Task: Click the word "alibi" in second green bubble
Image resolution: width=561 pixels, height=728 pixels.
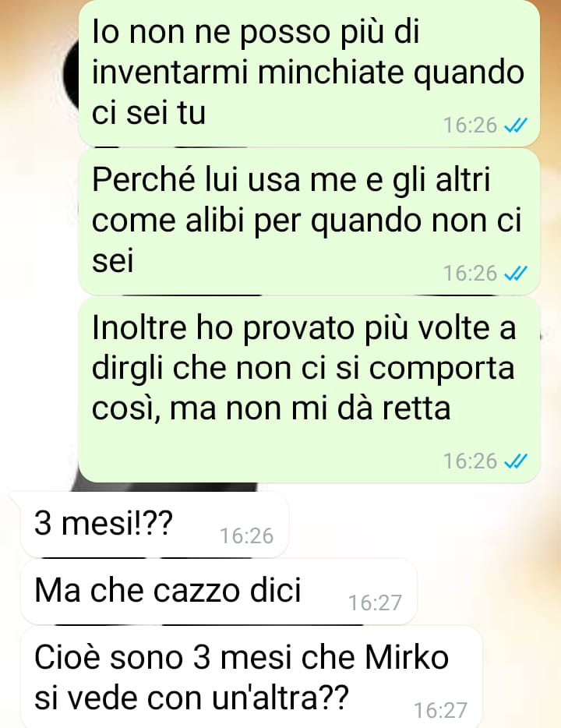Action: click(x=214, y=221)
